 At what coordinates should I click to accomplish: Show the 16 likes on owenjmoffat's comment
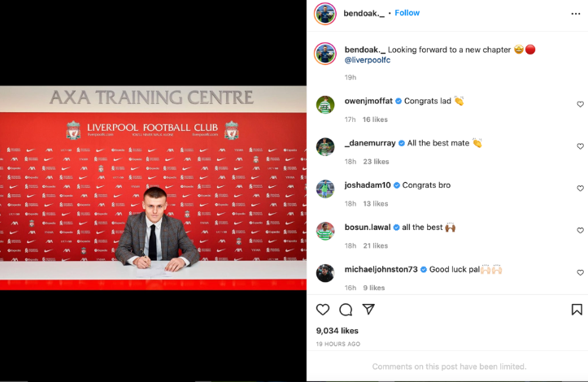[375, 119]
